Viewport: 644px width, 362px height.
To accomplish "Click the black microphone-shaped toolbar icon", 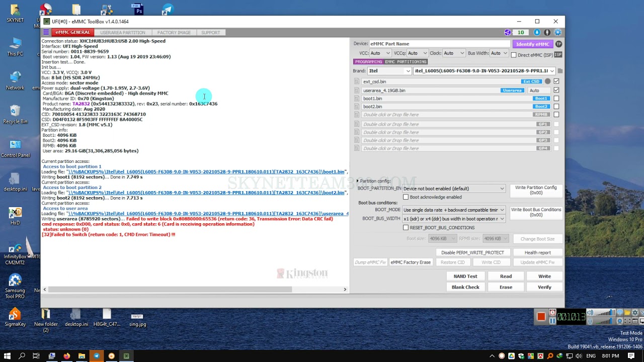I will pos(547,32).
